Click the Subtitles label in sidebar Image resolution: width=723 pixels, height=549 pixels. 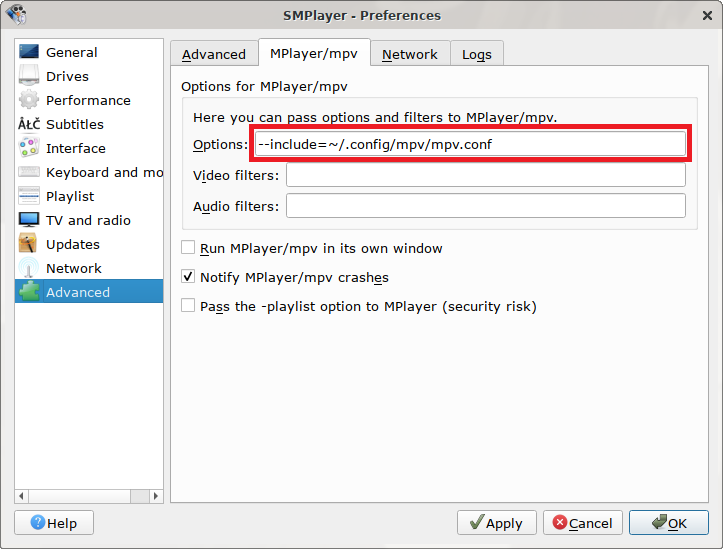[x=75, y=124]
